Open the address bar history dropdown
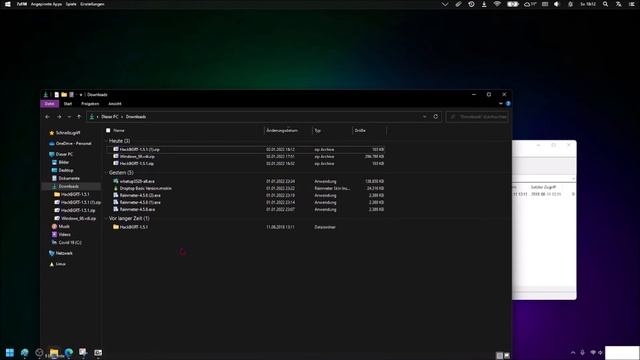Screen dimensions: 640x360 pyautogui.click(x=424, y=117)
